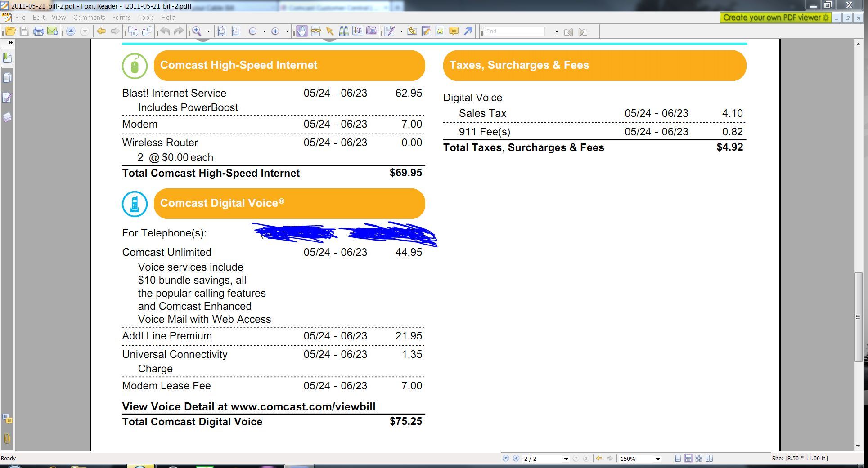Click the Fit Page icon

click(222, 31)
